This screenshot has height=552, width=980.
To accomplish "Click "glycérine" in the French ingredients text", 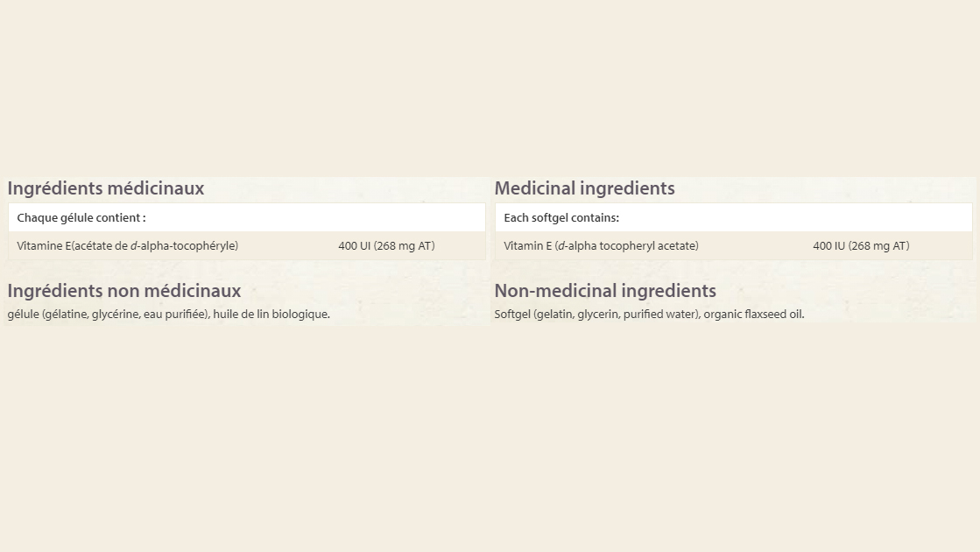I will point(116,315).
